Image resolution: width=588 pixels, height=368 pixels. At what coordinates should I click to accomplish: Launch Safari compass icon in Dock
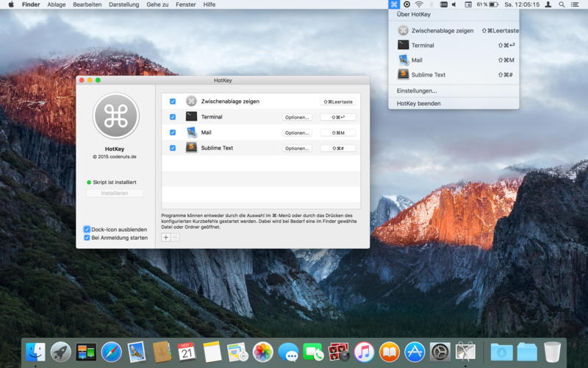[x=112, y=353]
